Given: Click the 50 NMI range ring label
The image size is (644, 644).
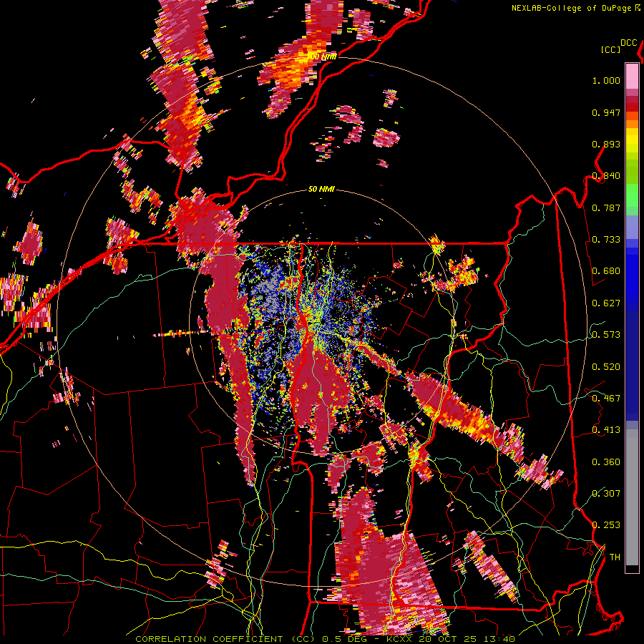Looking at the screenshot, I should point(321,190).
